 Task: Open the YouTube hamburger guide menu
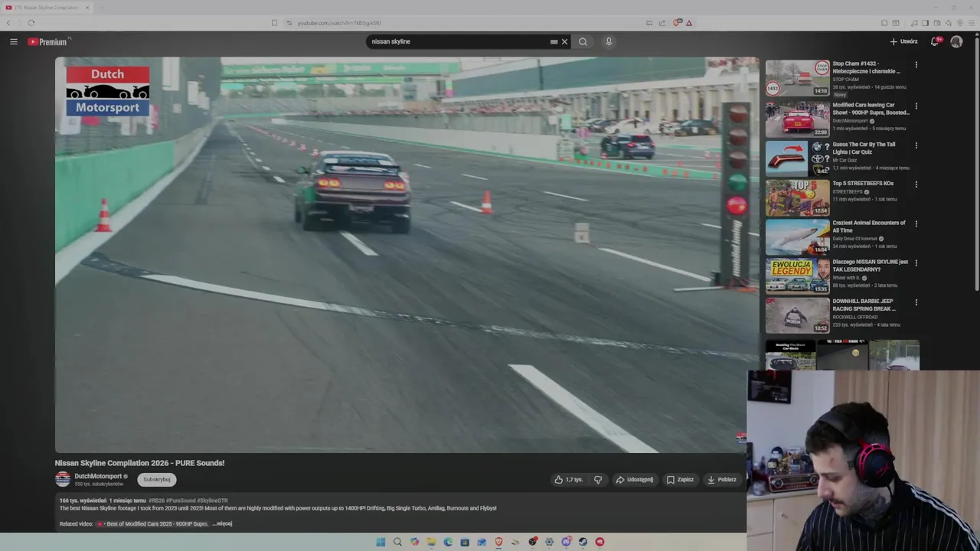(14, 41)
